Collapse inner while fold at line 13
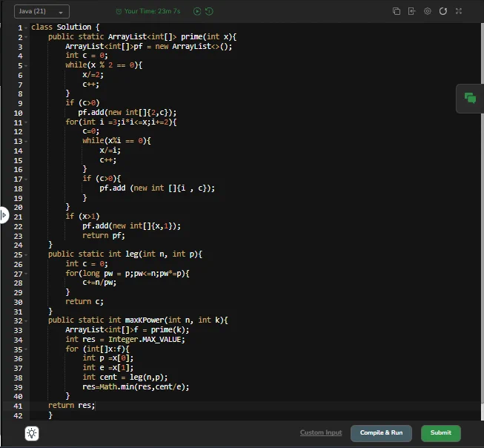 26,142
